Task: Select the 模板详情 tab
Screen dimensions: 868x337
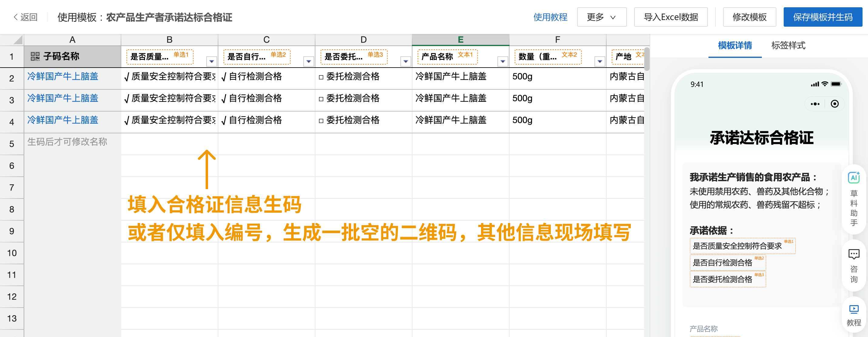Action: [x=735, y=45]
